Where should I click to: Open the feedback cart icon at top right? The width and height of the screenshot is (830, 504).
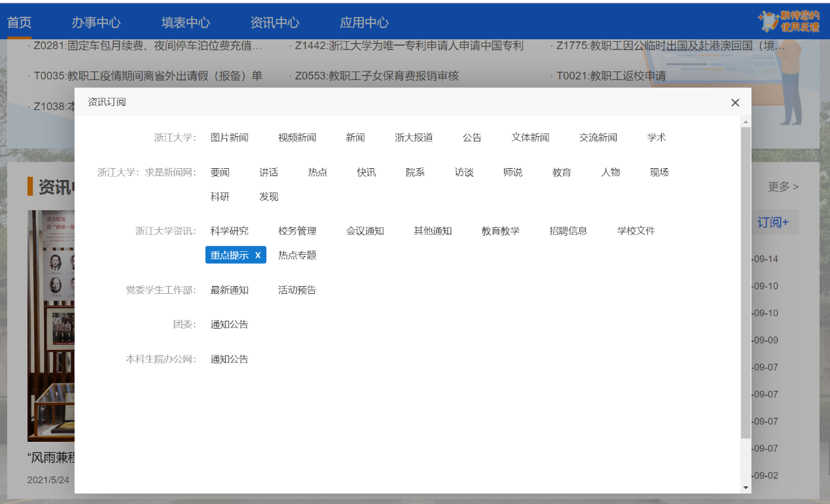[x=789, y=22]
